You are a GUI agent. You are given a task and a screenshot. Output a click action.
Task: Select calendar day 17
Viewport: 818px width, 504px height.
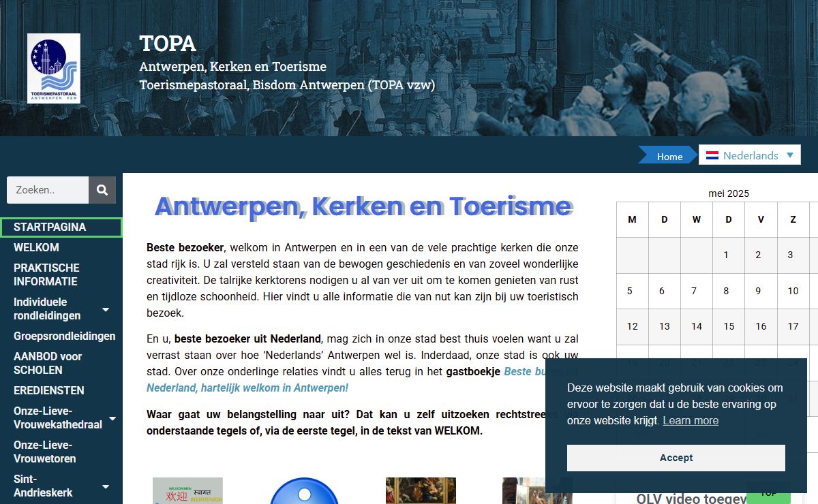pyautogui.click(x=793, y=326)
